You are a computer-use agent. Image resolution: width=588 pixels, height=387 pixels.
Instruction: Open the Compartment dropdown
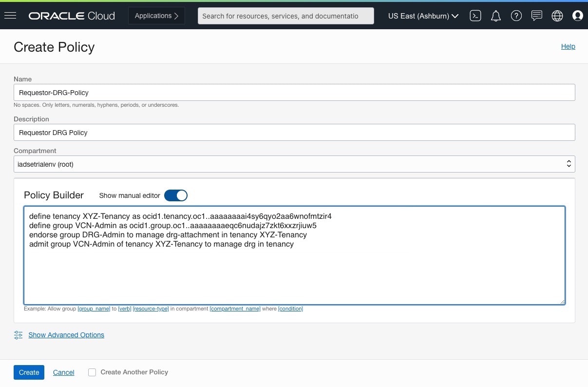click(294, 164)
